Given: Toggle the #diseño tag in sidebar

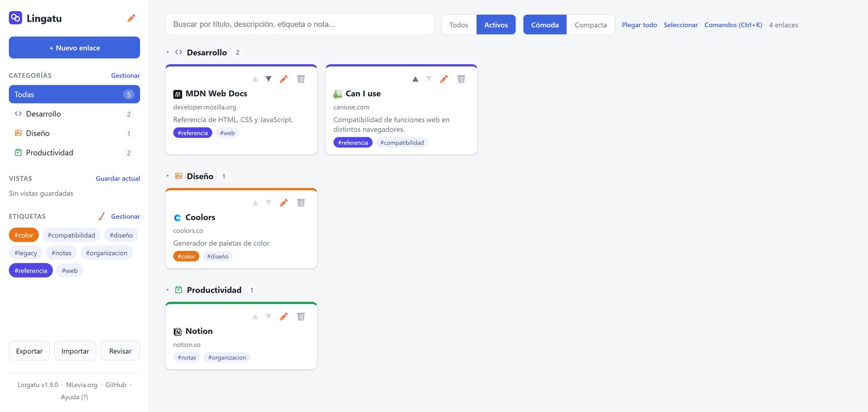Looking at the screenshot, I should coord(121,235).
